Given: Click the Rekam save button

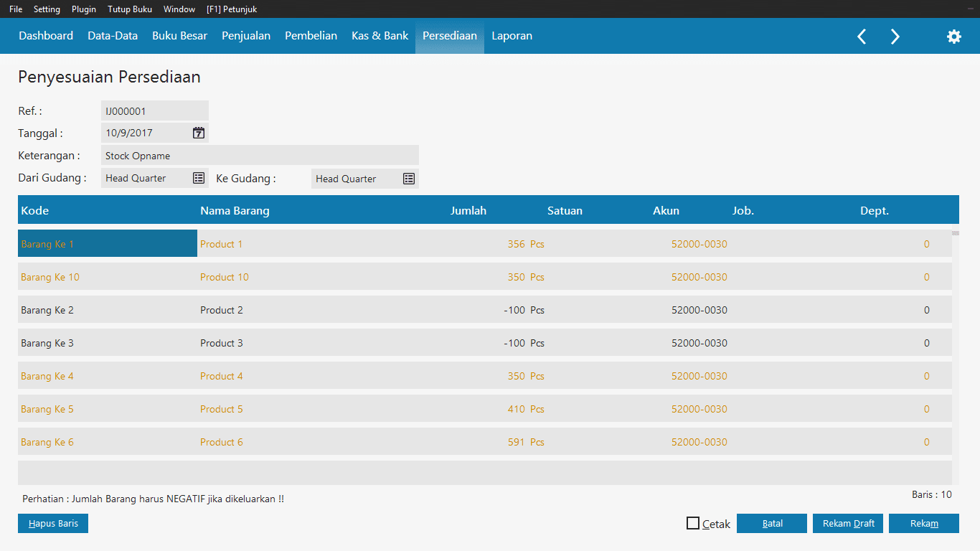Looking at the screenshot, I should point(923,524).
